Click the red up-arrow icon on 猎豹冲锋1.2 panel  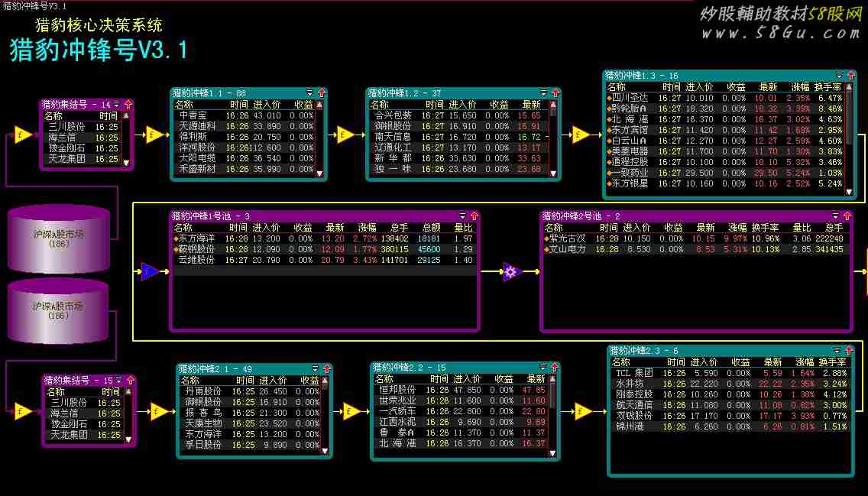(x=555, y=93)
